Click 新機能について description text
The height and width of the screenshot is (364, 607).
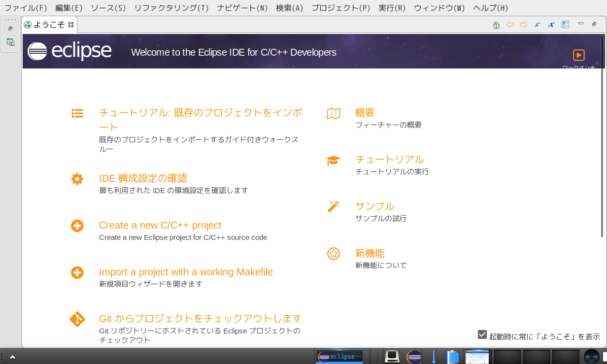381,265
